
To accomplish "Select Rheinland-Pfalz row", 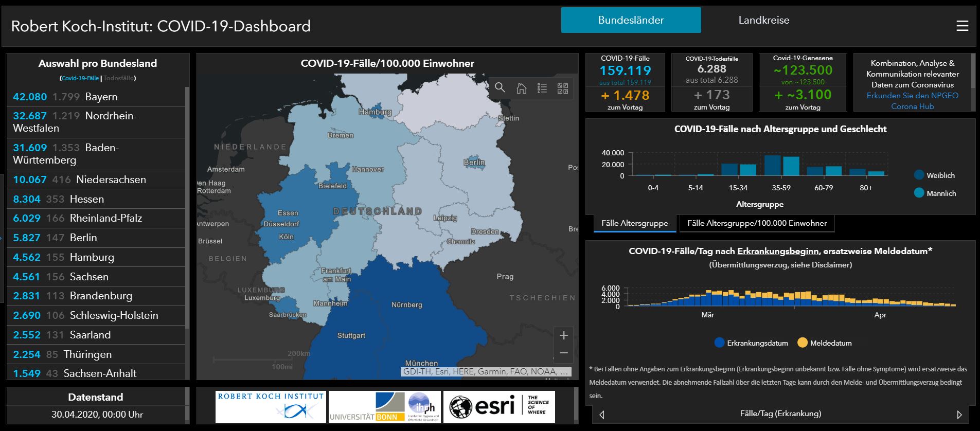I will [x=96, y=218].
